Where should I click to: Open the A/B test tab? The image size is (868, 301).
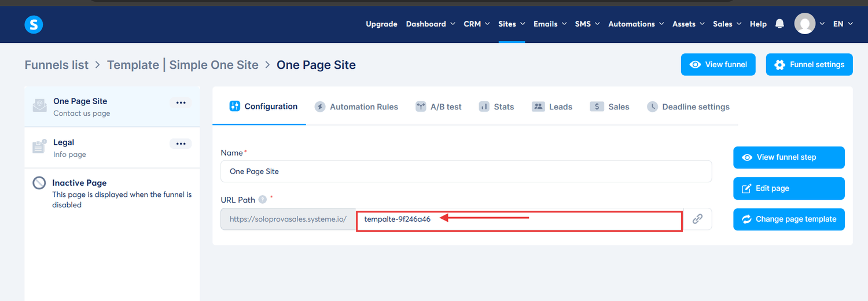[439, 107]
